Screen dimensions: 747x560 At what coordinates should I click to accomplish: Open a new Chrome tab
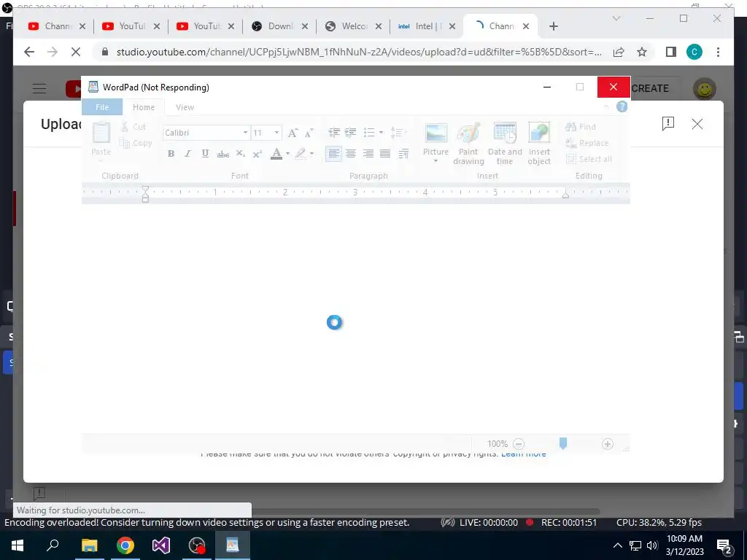553,26
